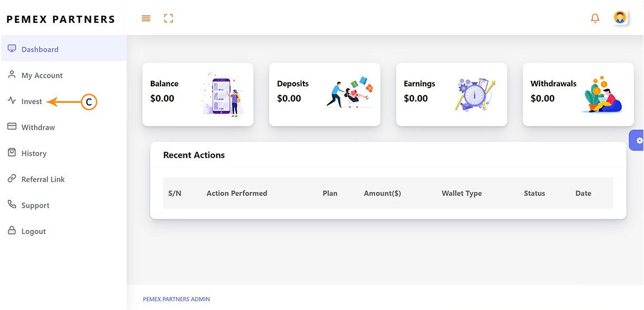Open the settings gear side tab
644x310 pixels.
[x=639, y=140]
